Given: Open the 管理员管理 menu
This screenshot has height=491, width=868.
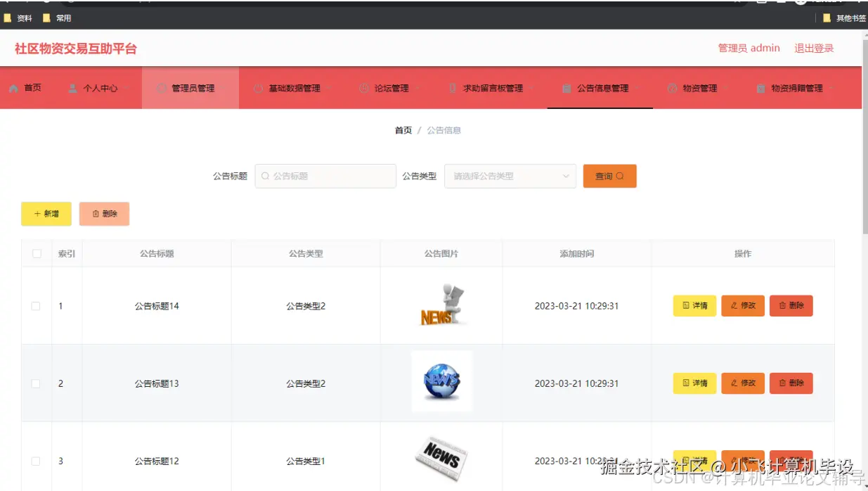Looking at the screenshot, I should [x=190, y=89].
